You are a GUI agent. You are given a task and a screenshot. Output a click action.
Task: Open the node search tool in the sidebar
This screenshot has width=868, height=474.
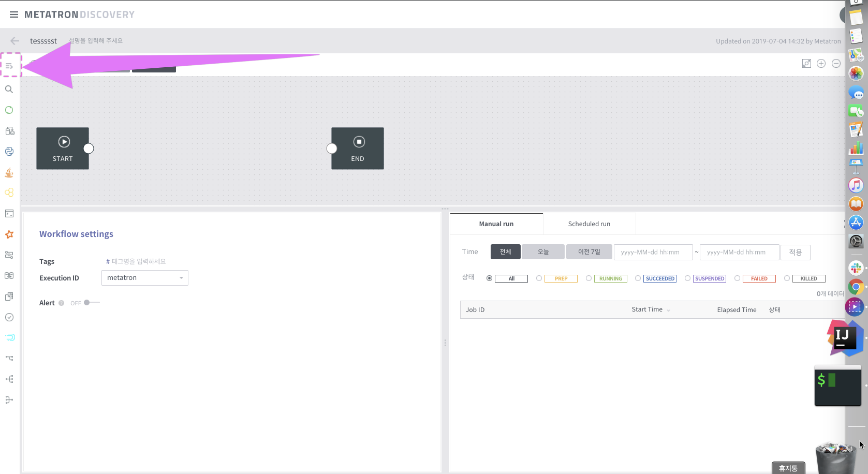[9, 89]
